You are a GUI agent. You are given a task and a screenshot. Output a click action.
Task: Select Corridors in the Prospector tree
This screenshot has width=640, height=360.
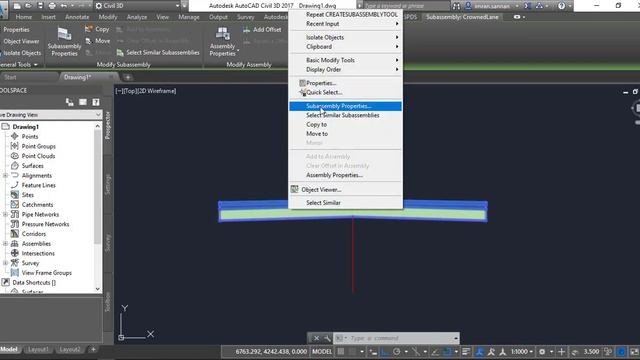[33, 234]
